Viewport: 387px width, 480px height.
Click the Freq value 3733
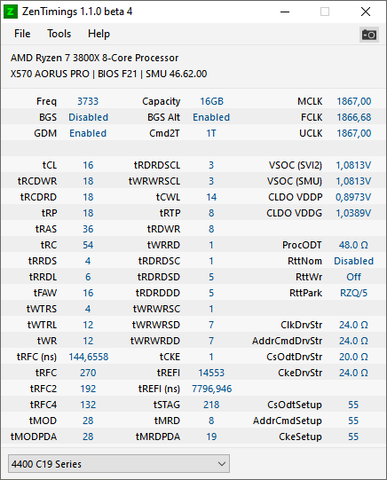(x=88, y=101)
